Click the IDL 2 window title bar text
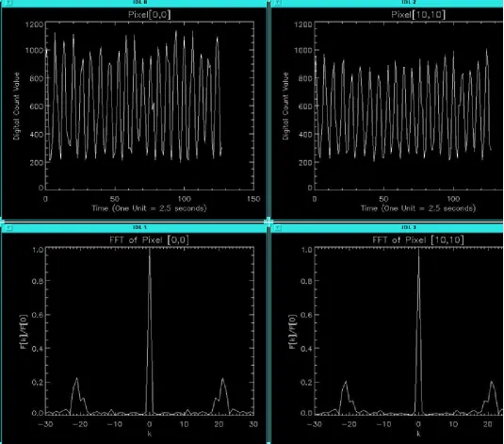Viewport: 504px width, 444px height. click(409, 2)
